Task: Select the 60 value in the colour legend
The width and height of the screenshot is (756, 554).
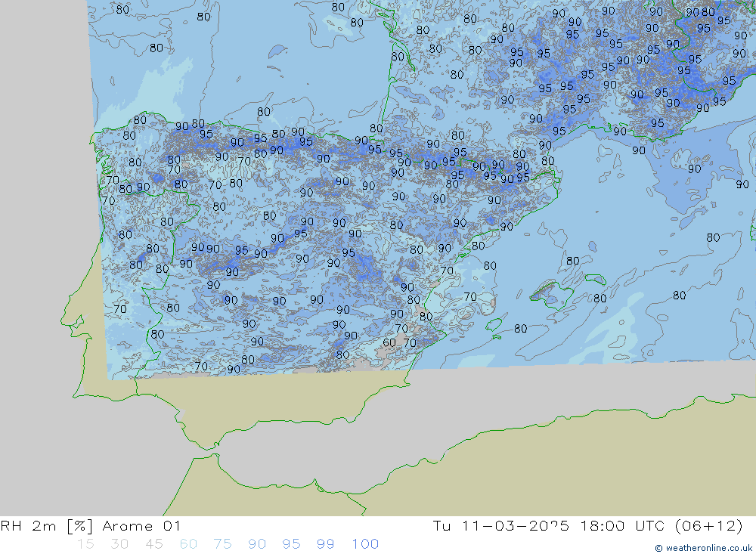Action: [188, 544]
